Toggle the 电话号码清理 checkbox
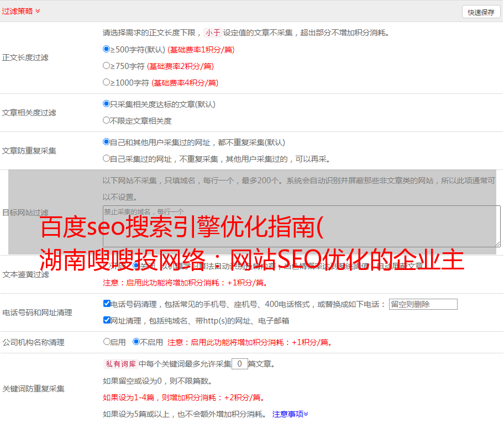The image size is (504, 424). coord(107,304)
